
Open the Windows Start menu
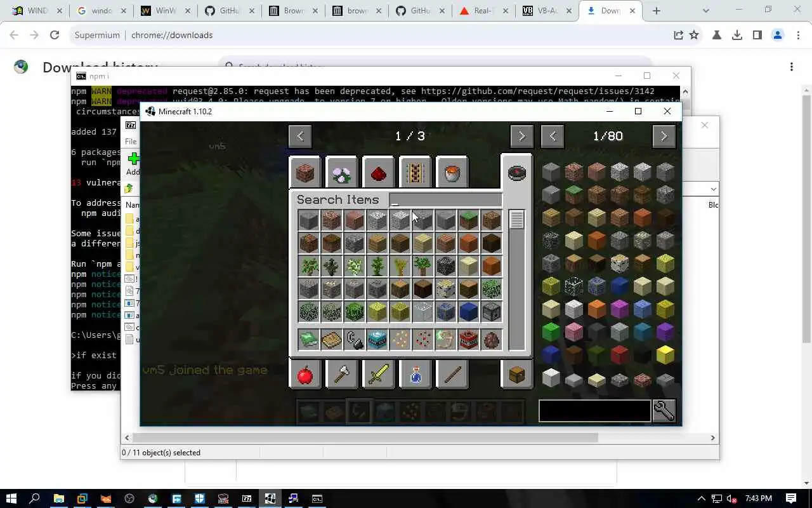tap(11, 498)
